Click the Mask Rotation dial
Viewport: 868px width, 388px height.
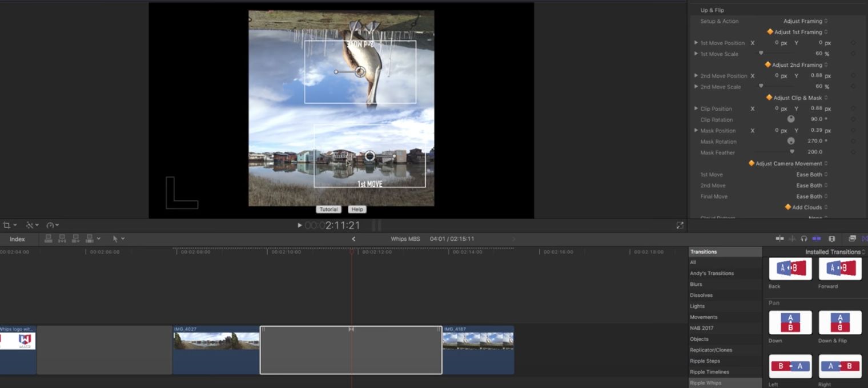click(791, 141)
